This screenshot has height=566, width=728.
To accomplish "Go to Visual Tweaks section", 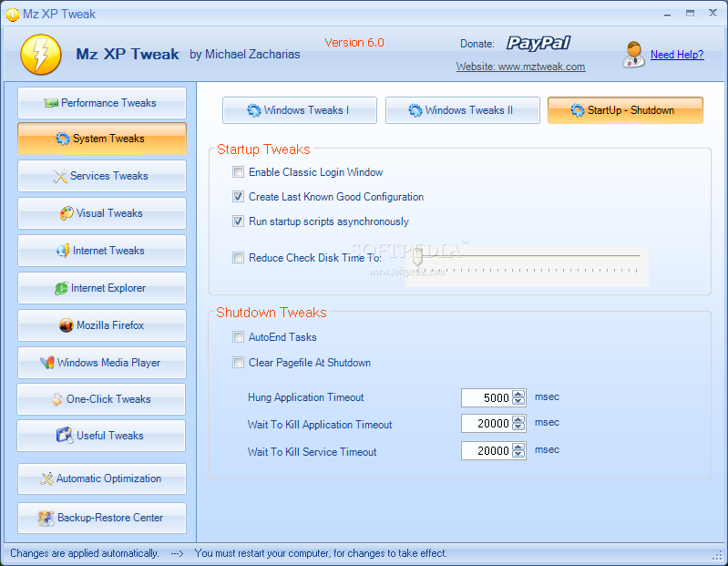I will (102, 213).
